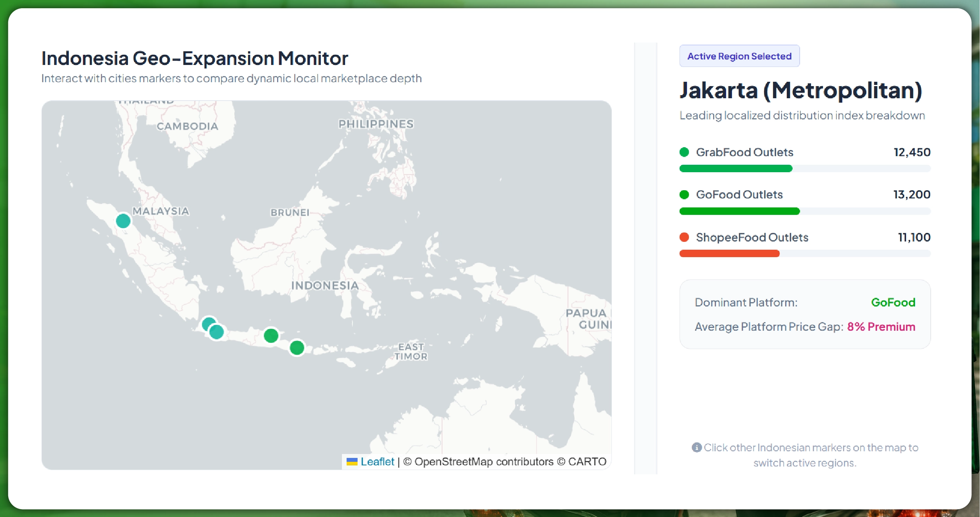Click the BRUNEI label on the map
The width and height of the screenshot is (980, 517).
coord(290,213)
